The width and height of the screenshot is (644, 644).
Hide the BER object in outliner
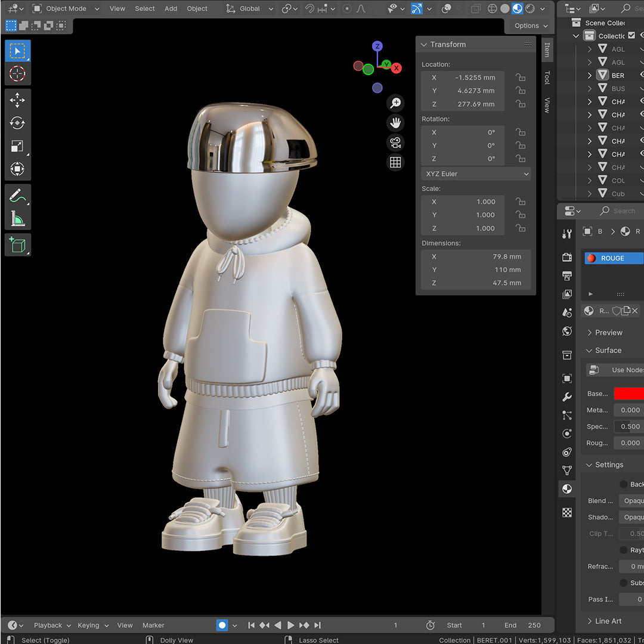tap(642, 75)
